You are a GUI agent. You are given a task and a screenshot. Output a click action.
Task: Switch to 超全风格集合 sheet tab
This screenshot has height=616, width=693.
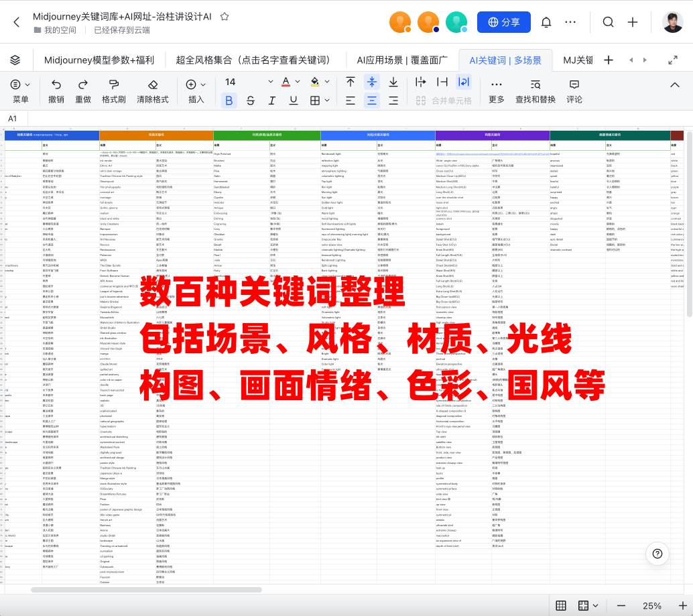[x=255, y=60]
